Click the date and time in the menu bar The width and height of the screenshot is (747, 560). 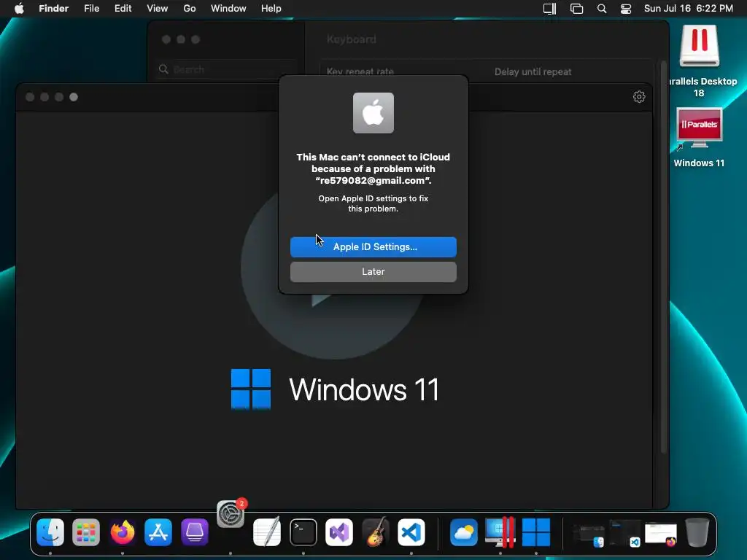689,9
